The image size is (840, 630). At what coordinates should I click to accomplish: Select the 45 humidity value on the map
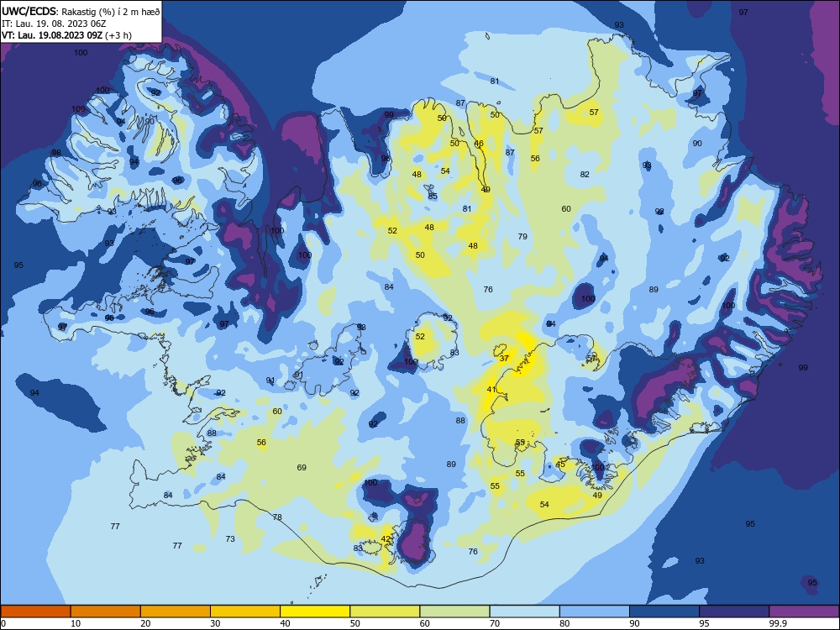click(x=560, y=464)
